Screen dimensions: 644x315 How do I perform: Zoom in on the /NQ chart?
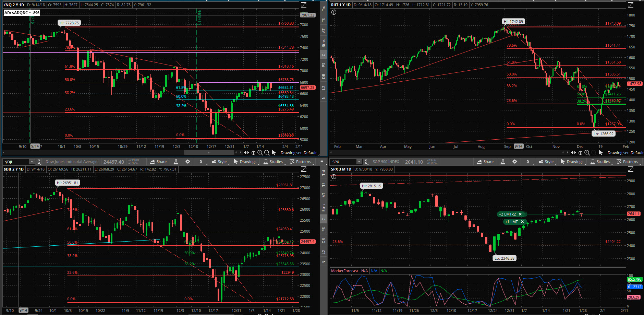pos(260,153)
